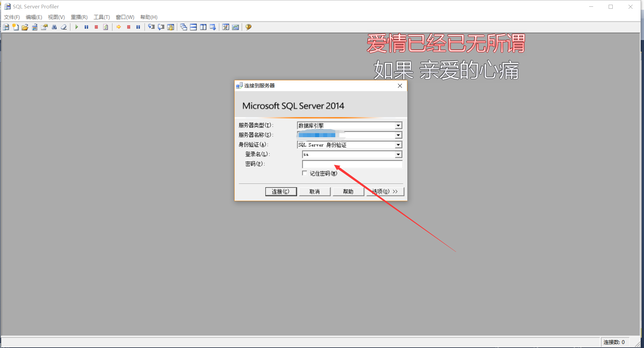
Task: Click the New Trace toolbar icon
Action: tap(6, 27)
